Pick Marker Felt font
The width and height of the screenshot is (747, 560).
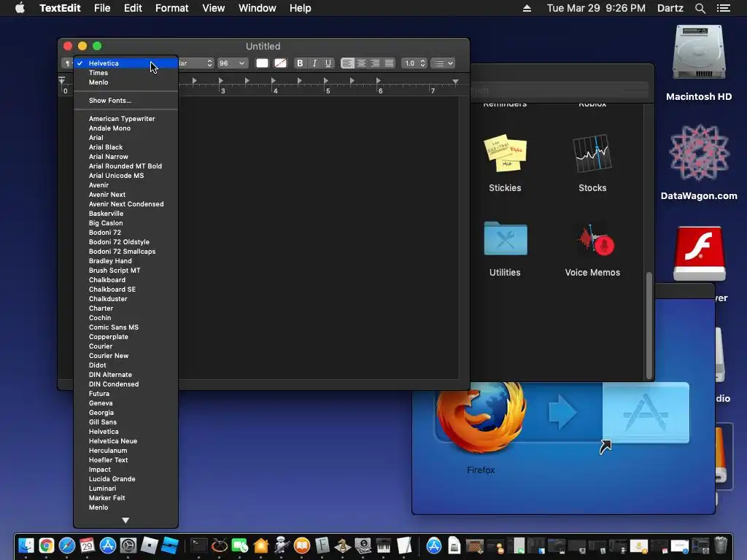125,497
